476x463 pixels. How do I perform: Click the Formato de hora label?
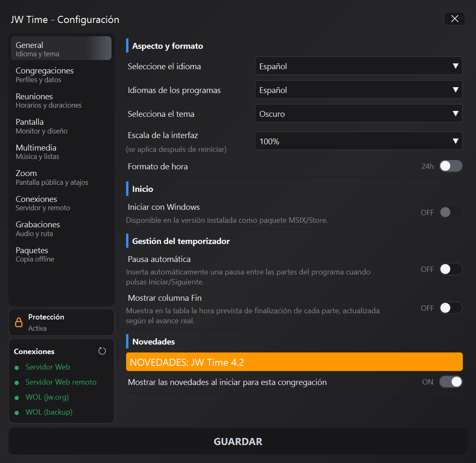tap(158, 167)
